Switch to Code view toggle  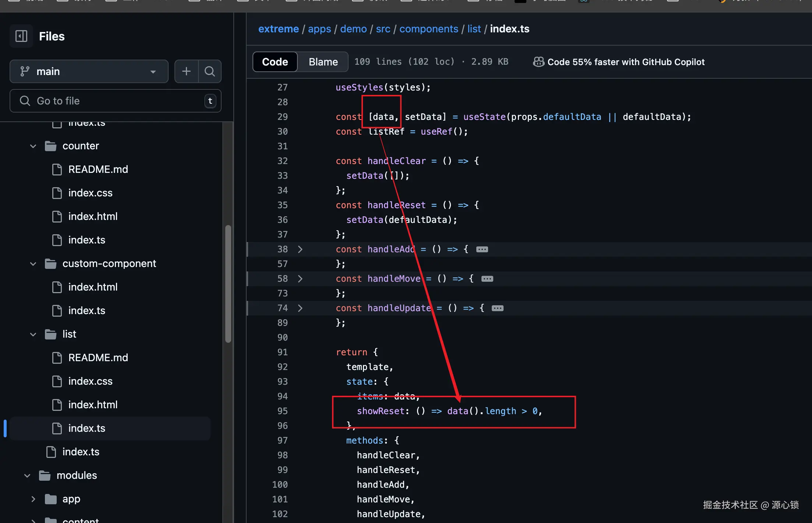coord(275,62)
